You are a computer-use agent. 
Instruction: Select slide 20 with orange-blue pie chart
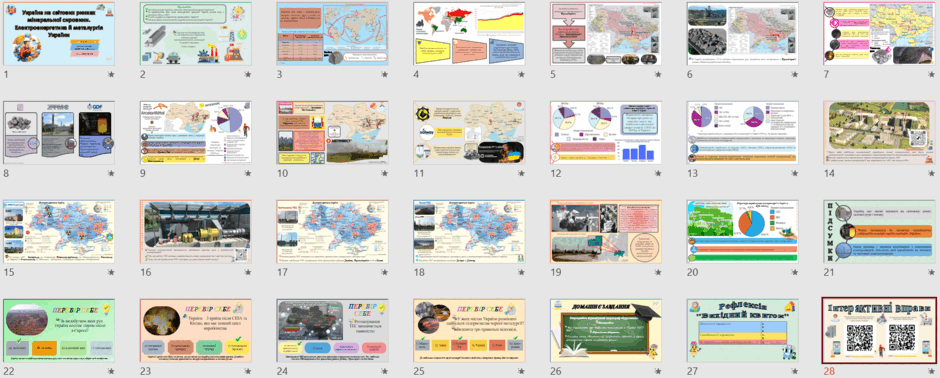[x=742, y=232]
